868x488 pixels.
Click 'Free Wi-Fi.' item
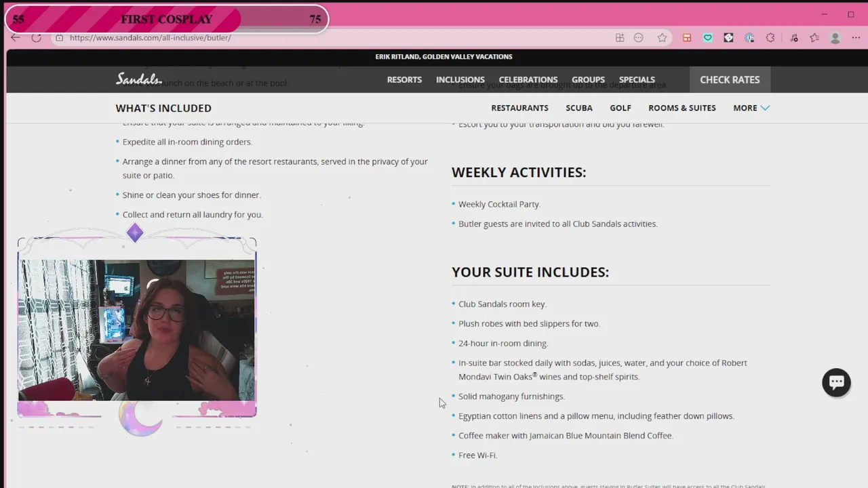click(477, 455)
